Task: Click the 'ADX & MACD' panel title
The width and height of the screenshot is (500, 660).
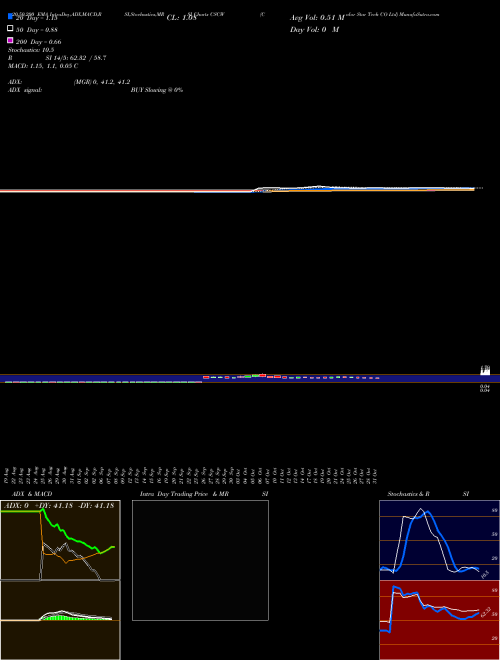Action: tap(32, 494)
